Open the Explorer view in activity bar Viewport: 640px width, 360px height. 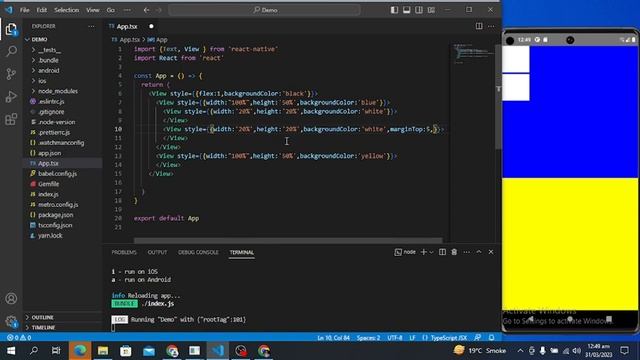11,29
